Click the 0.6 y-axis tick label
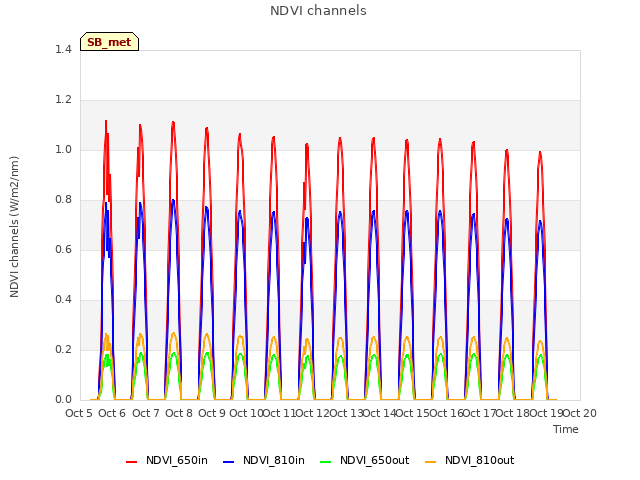640x480 pixels. [63, 249]
